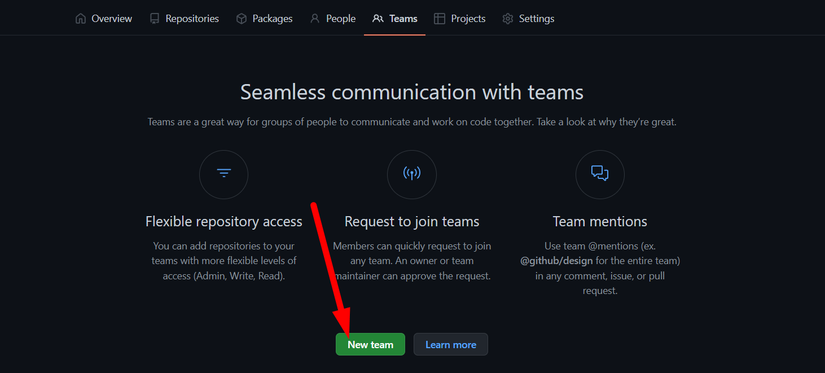The width and height of the screenshot is (825, 373).
Task: Open the organization Settings tab
Action: pyautogui.click(x=528, y=18)
